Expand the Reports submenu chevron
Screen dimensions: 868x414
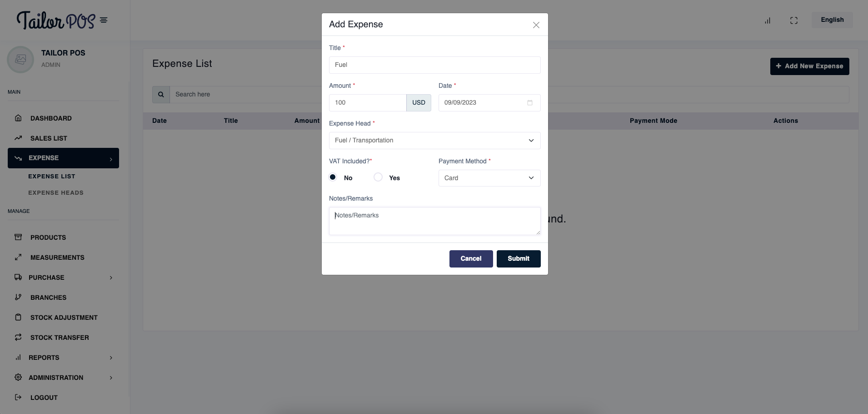click(111, 358)
